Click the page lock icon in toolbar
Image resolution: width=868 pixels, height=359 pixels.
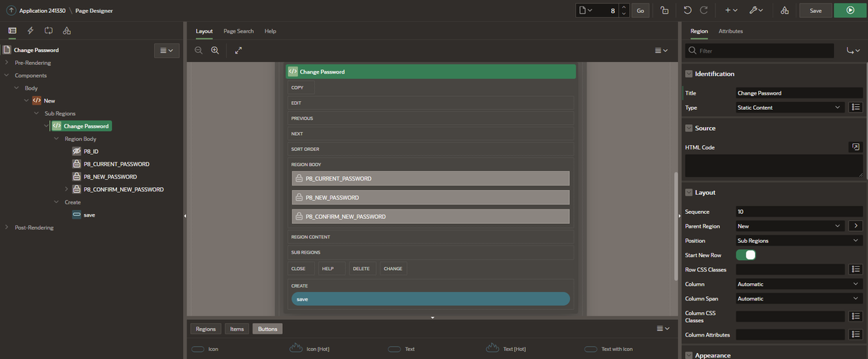665,10
